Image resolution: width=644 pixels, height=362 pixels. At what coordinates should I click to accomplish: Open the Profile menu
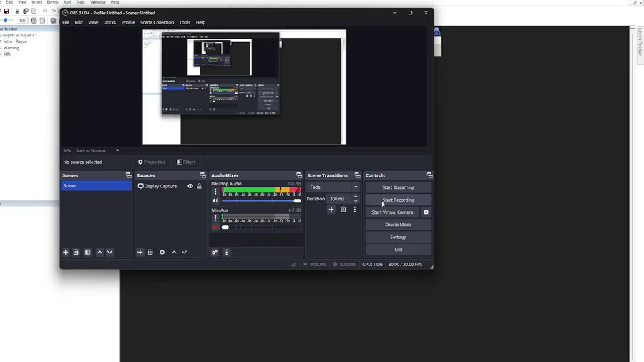pos(128,23)
